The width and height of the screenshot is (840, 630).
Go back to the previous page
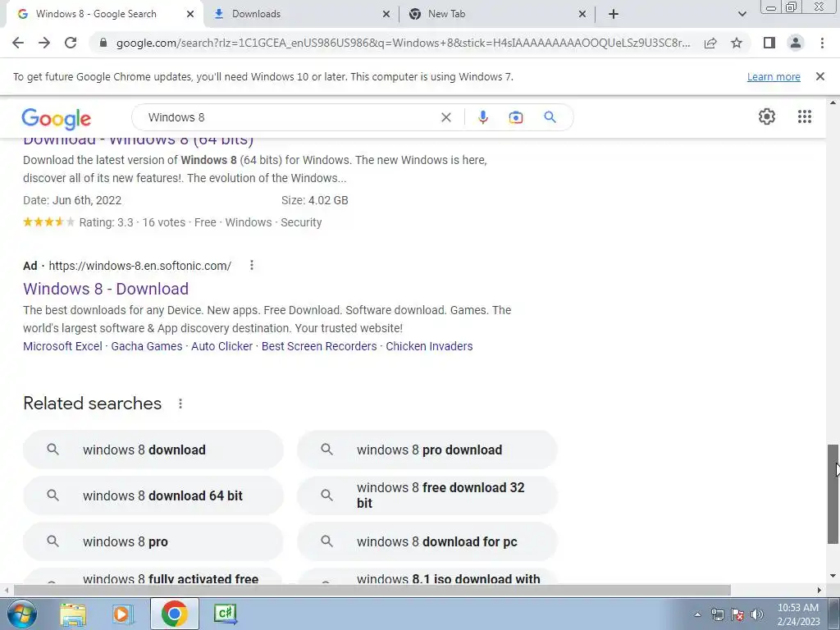(x=18, y=43)
